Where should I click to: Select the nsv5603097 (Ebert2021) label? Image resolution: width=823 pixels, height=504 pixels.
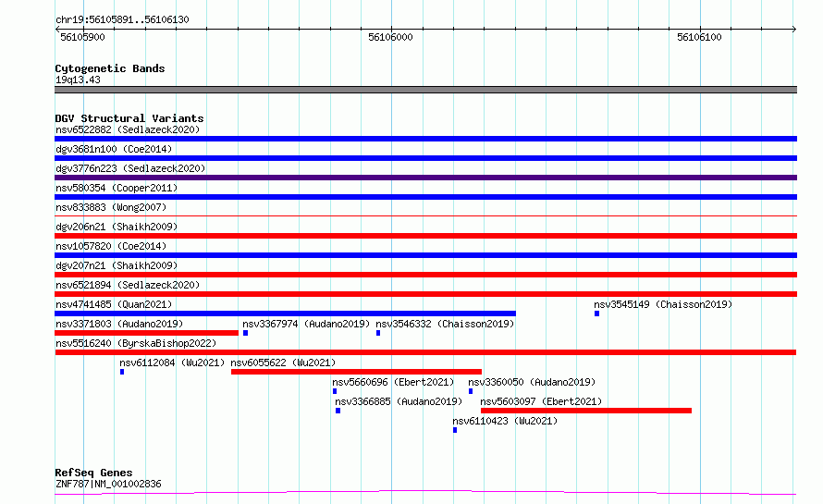(541, 401)
